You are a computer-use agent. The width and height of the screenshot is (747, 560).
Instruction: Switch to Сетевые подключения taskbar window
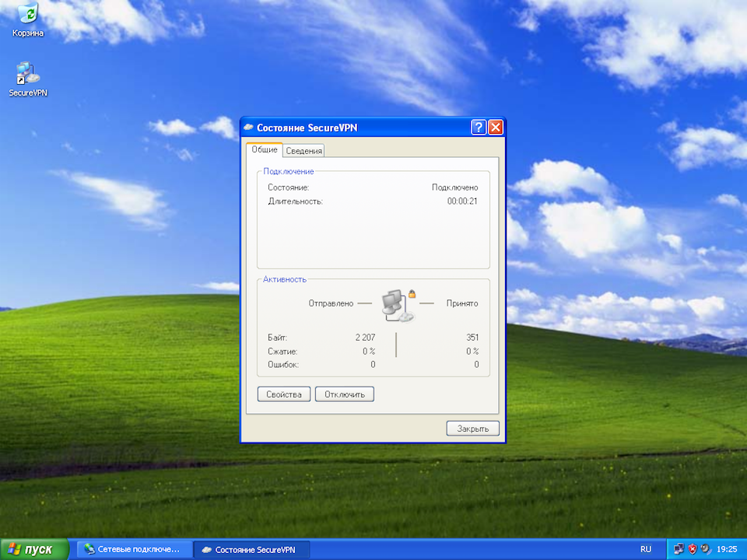135,550
